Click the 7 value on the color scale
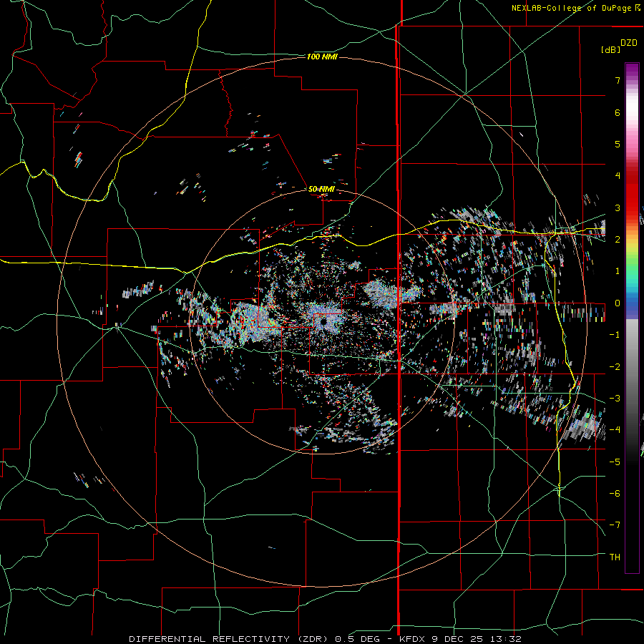The height and width of the screenshot is (644, 644). [618, 80]
